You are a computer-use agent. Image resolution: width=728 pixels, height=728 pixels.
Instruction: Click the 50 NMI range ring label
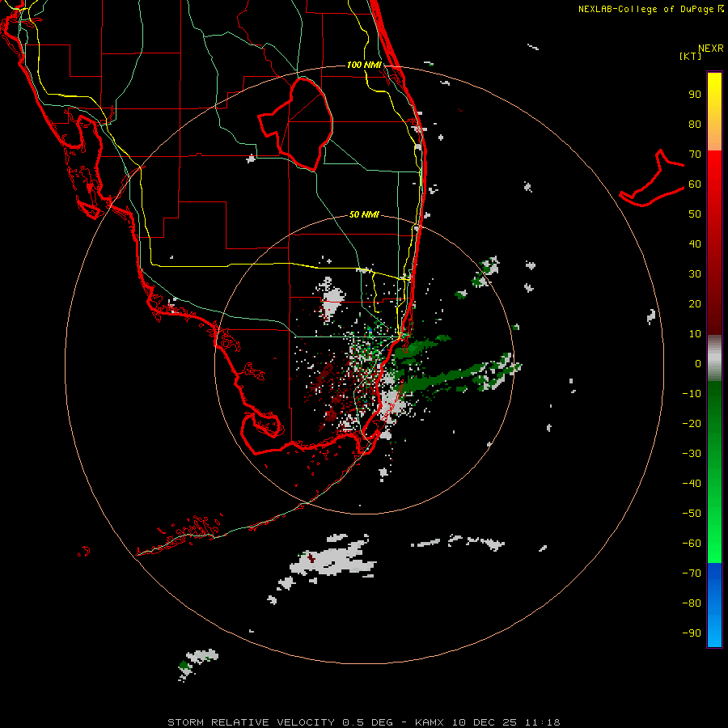(364, 214)
